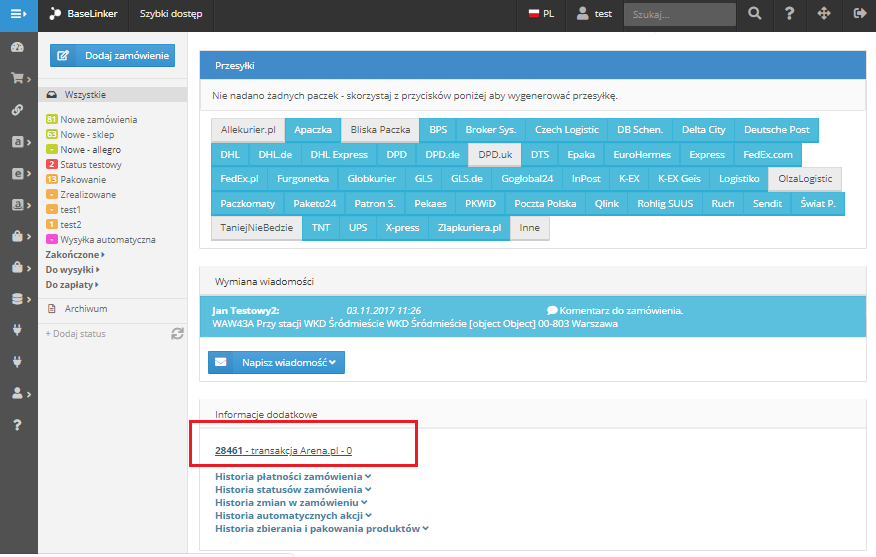This screenshot has width=876, height=557.
Task: Expand Historia zmian w zamówieniu
Action: pyautogui.click(x=291, y=502)
